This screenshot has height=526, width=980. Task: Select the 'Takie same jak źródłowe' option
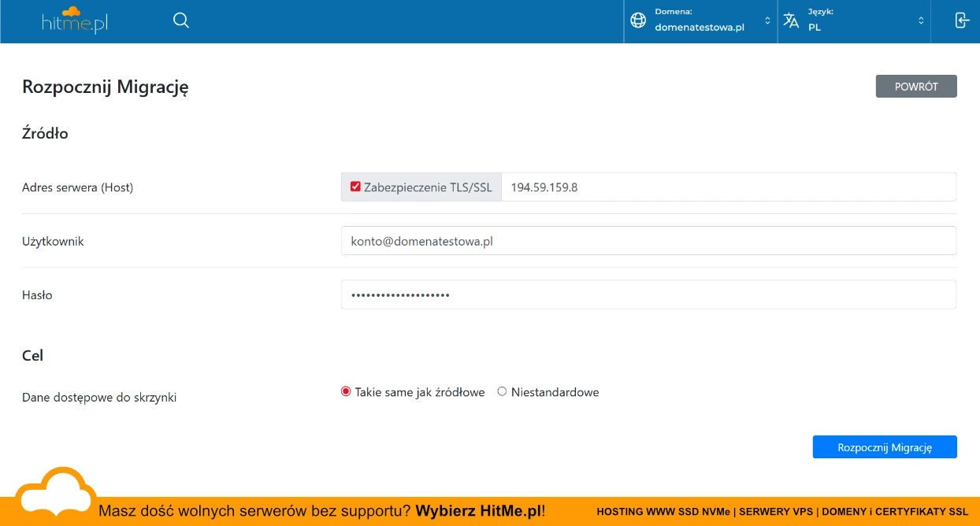click(346, 391)
